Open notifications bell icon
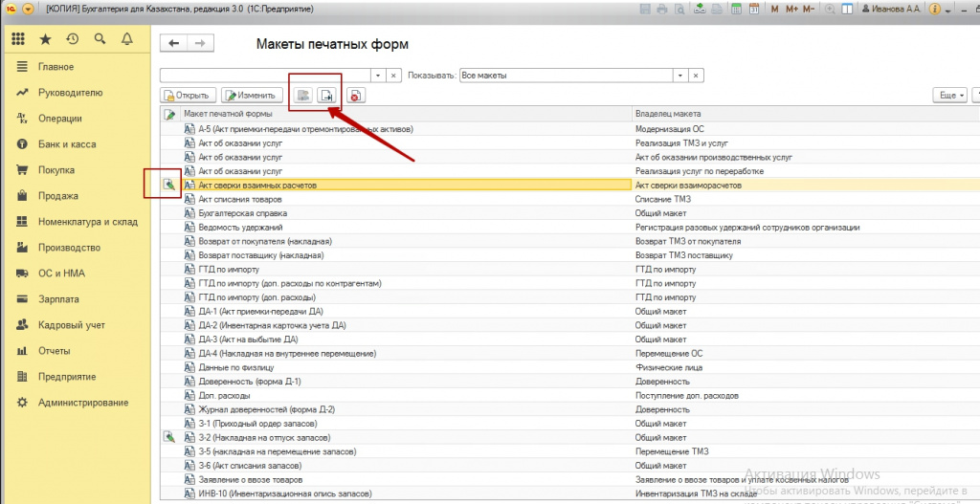Viewport: 980px width, 504px height. 127,39
